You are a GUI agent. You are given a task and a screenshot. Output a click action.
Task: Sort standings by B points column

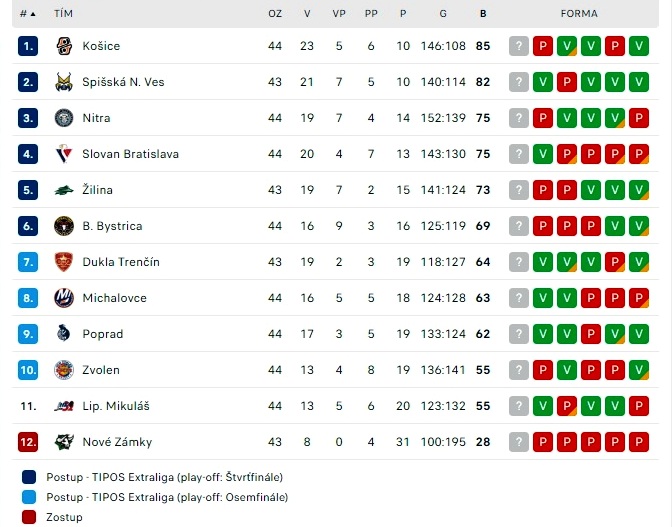pos(483,14)
